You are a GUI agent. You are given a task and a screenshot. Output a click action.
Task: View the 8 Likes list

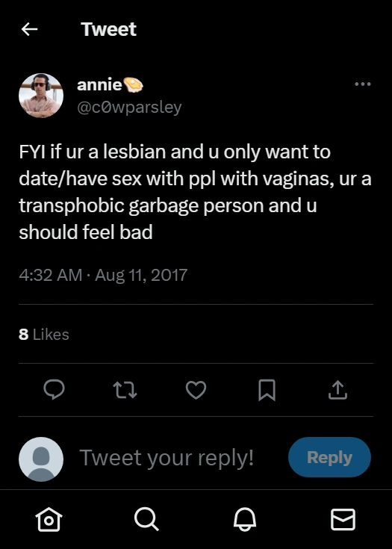[44, 335]
